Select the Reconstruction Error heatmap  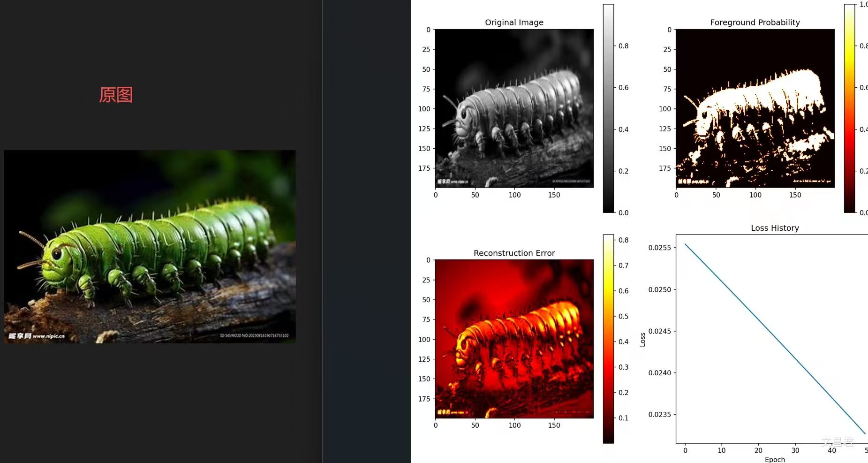[514, 339]
